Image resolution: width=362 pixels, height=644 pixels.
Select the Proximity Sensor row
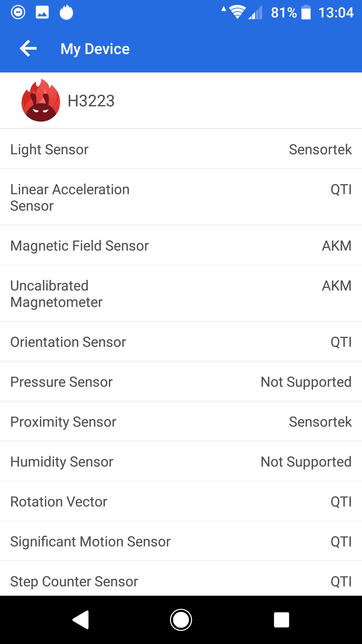pyautogui.click(x=181, y=422)
